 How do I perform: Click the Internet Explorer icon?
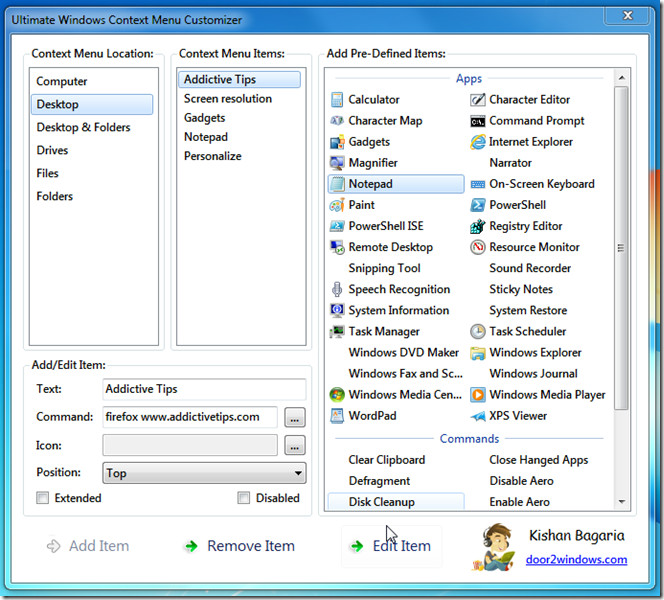[x=478, y=142]
